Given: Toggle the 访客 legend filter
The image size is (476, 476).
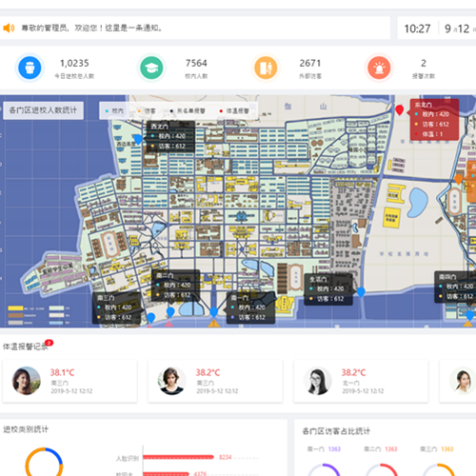Looking at the screenshot, I should [x=147, y=110].
